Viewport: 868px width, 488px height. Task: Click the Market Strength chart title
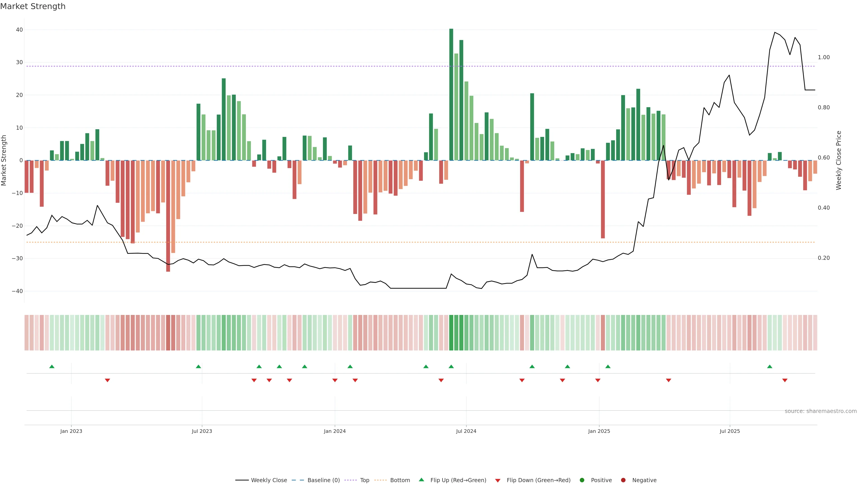pyautogui.click(x=33, y=6)
